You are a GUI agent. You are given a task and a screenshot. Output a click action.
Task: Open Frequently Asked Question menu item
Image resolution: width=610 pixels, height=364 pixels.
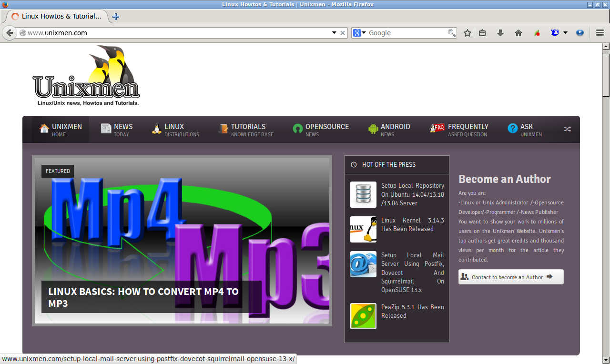coord(459,130)
